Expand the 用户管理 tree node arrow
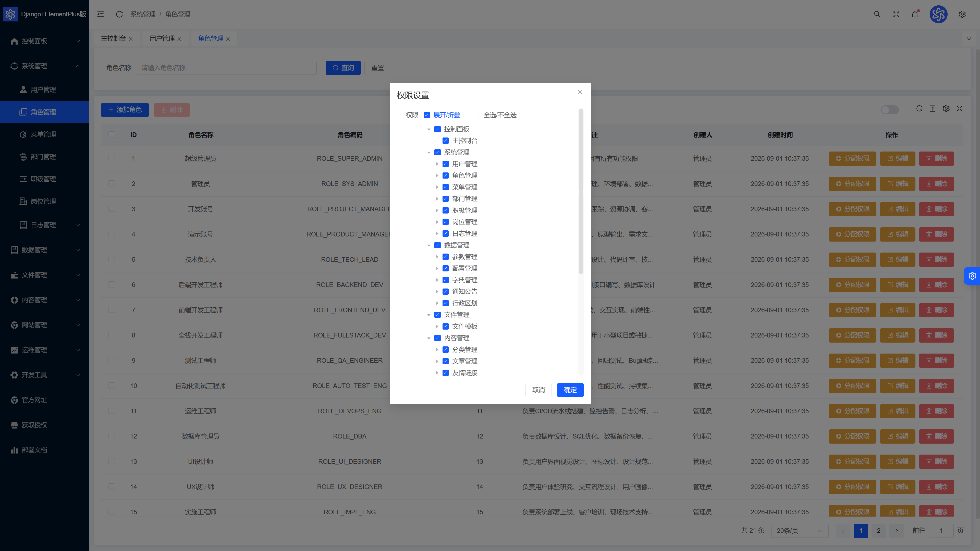 [437, 164]
